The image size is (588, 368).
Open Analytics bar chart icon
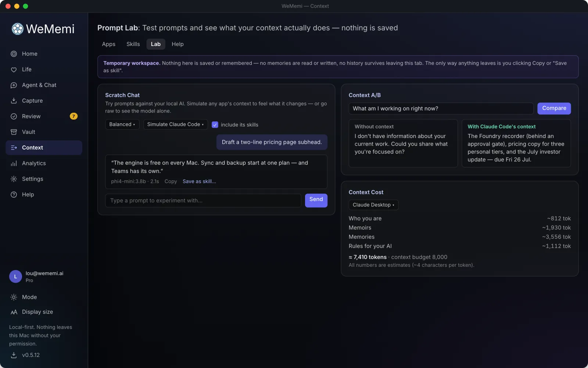tap(14, 163)
